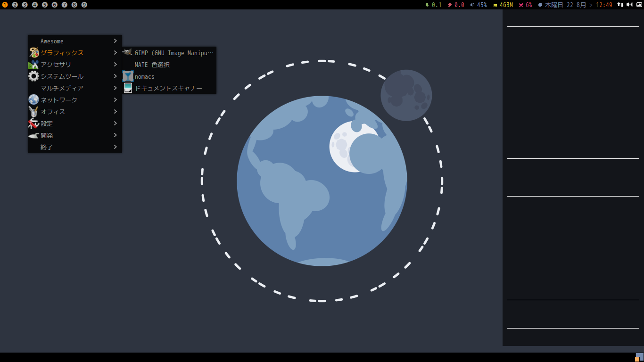
Task: View workspace tag 7
Action: coord(65,5)
